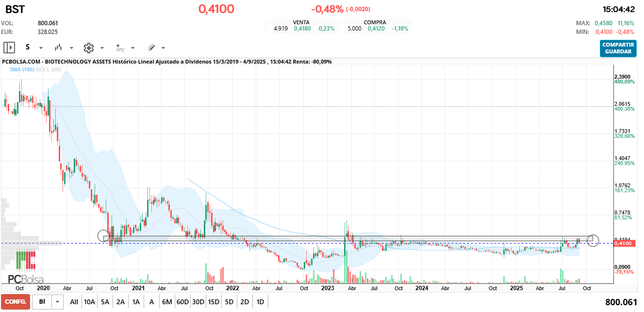Click the BOLL (20) indicator label
Image resolution: width=644 pixels, height=312 pixels.
pyautogui.click(x=49, y=69)
